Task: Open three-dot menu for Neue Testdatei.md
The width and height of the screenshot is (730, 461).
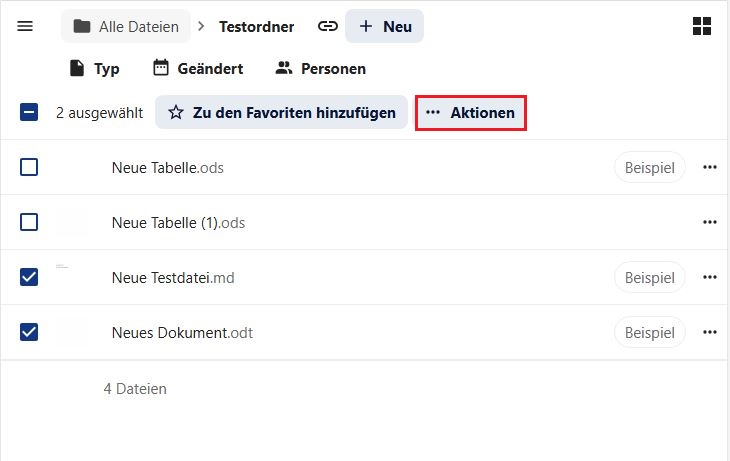Action: pyautogui.click(x=710, y=277)
